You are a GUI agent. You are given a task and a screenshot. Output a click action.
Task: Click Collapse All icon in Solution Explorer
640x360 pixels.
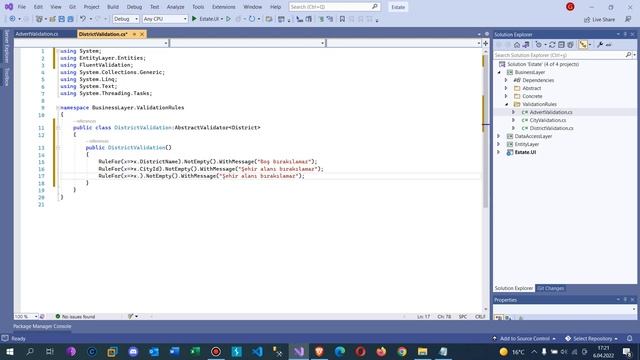coord(561,45)
